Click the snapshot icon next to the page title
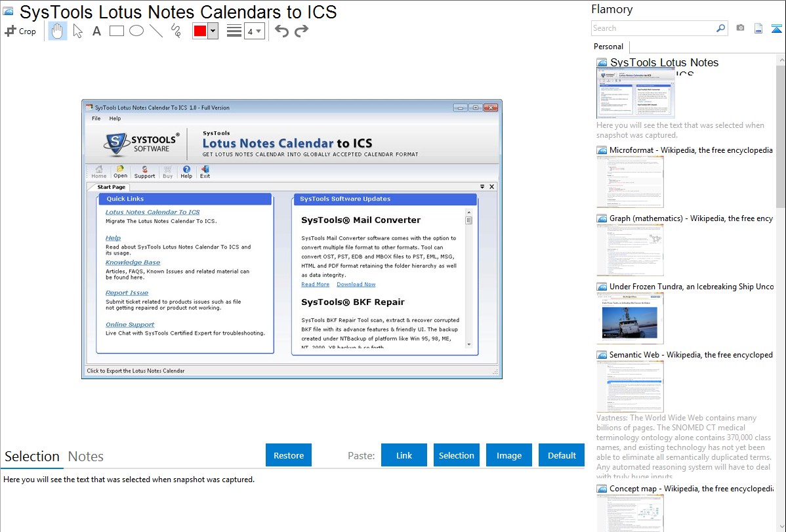This screenshot has height=532, width=786. (x=9, y=12)
